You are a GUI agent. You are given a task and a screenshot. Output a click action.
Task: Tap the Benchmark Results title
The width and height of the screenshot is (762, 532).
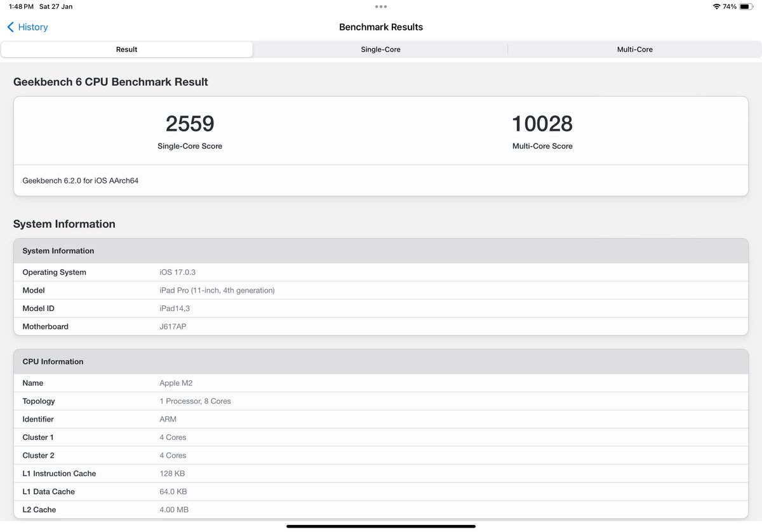tap(381, 27)
